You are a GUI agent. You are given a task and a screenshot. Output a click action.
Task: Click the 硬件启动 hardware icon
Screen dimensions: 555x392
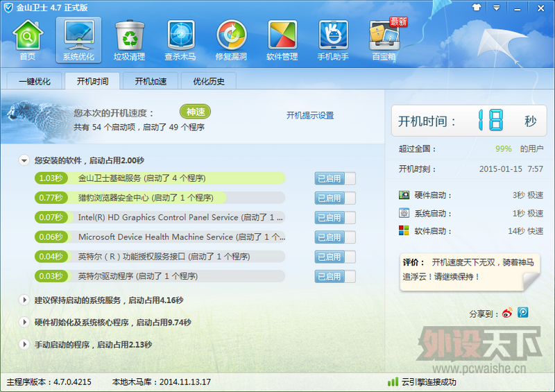click(x=404, y=195)
